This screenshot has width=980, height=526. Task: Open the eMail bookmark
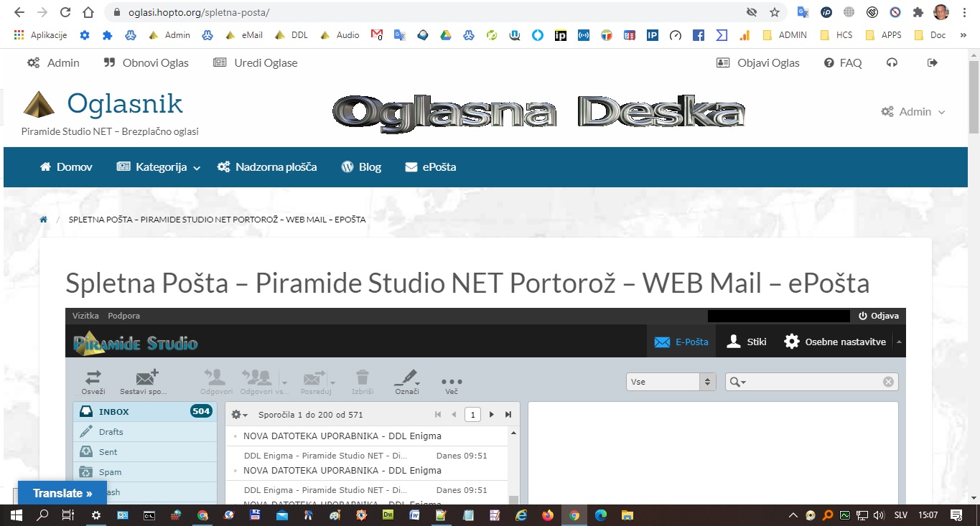244,34
